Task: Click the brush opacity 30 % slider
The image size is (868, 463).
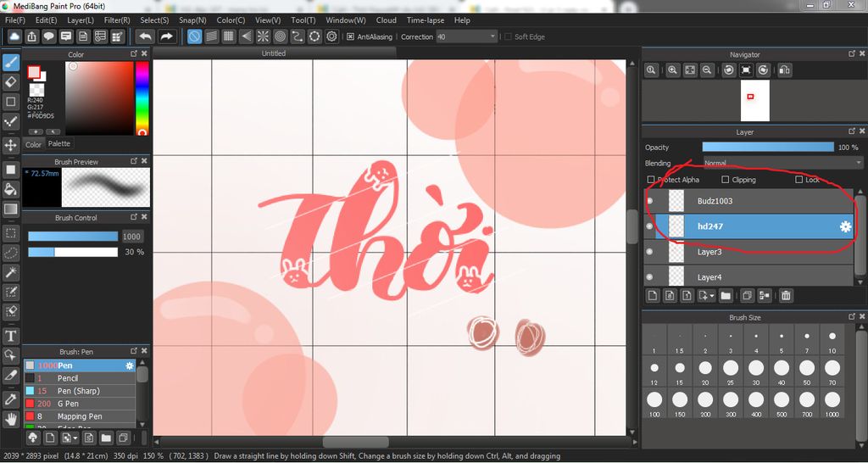Action: (x=73, y=252)
